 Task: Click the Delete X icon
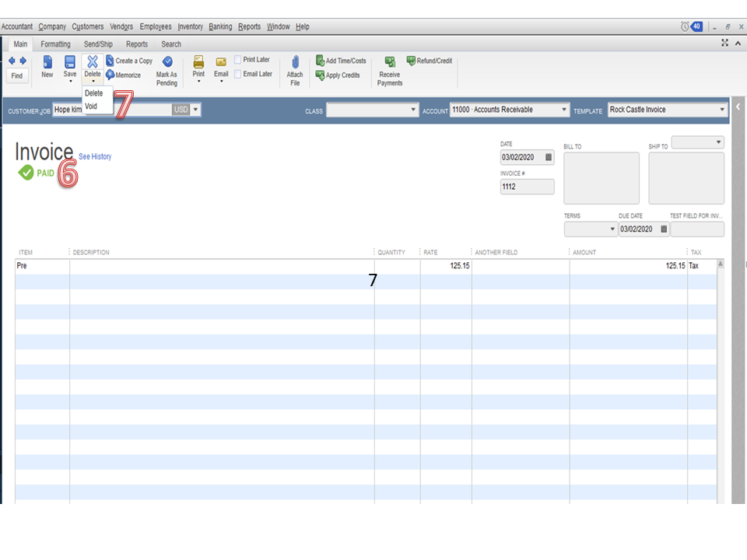point(93,61)
